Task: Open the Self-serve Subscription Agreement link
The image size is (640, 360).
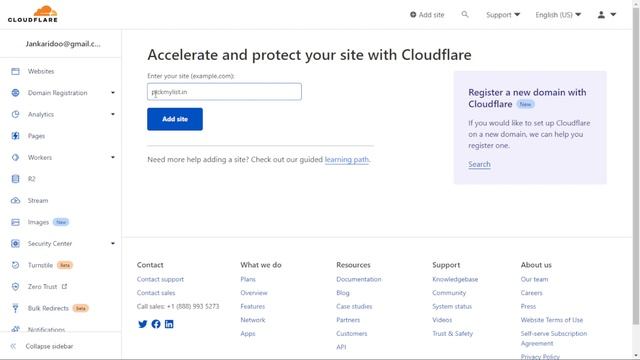Action: (554, 338)
